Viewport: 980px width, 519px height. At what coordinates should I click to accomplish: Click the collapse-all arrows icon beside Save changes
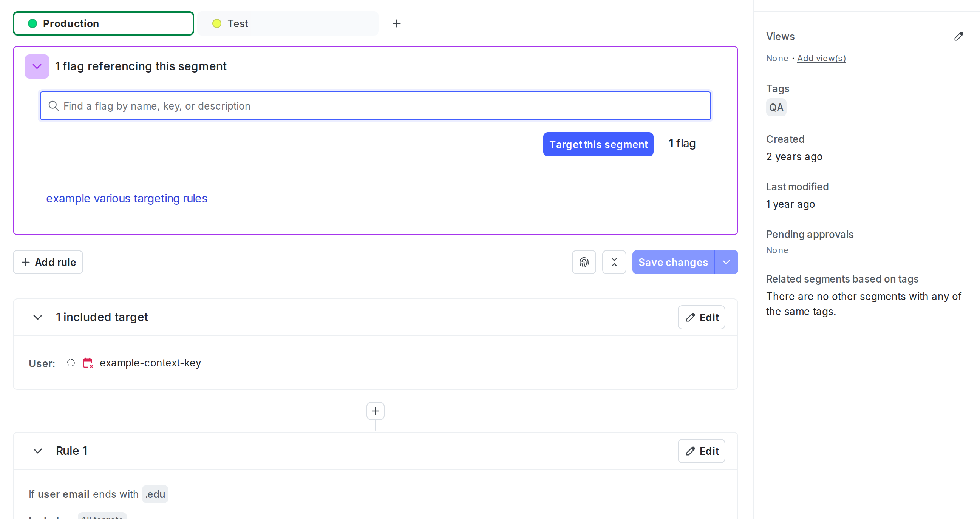tap(614, 262)
